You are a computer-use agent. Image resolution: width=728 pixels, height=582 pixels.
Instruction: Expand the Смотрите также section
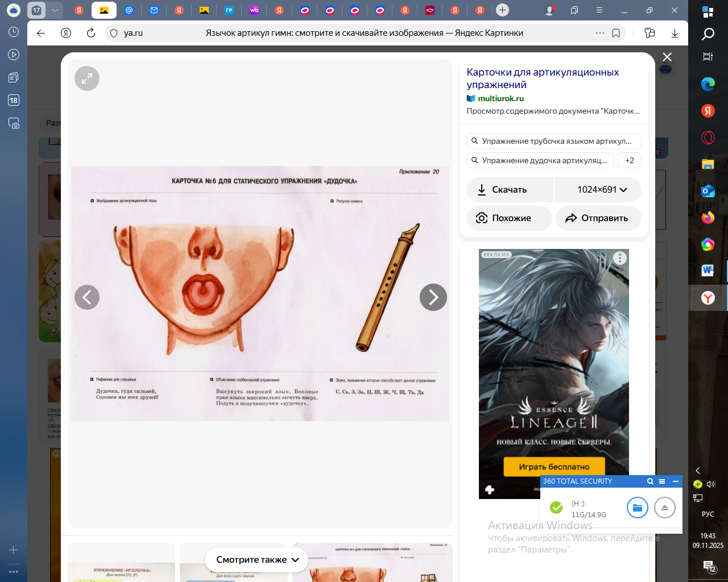pos(257,560)
